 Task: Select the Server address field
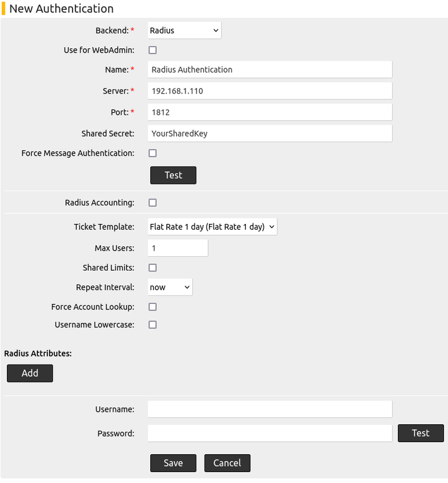coord(269,91)
